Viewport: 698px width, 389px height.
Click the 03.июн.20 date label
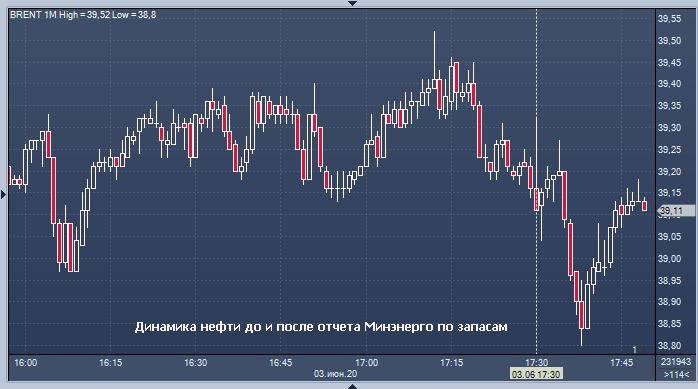(335, 374)
